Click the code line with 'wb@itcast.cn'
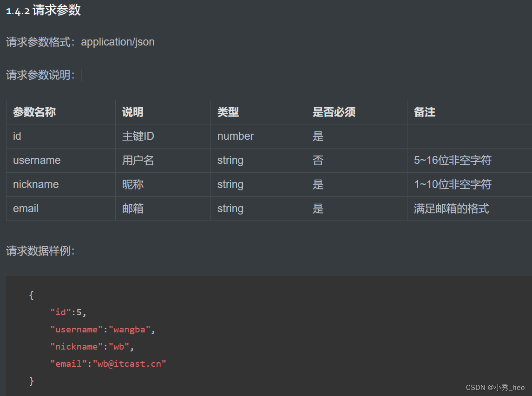 point(108,364)
